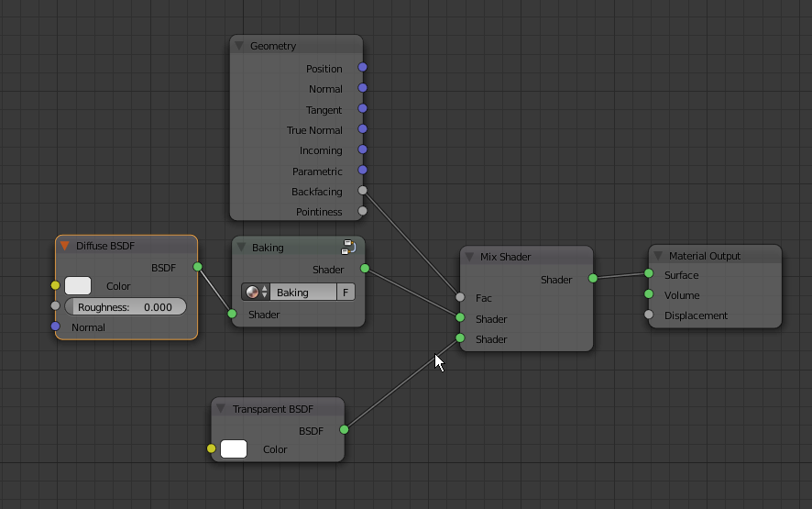Click the Diffuse Normal input socket
812x509 pixels.
click(55, 326)
